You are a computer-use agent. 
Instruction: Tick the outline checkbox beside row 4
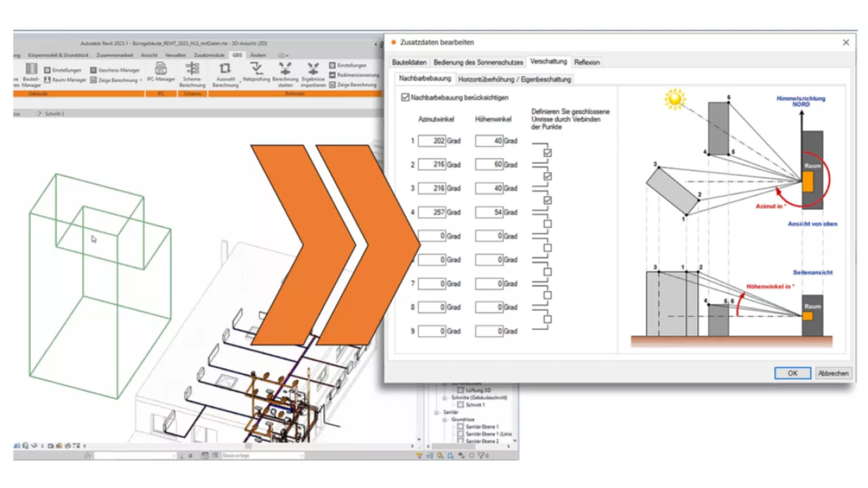point(547,224)
